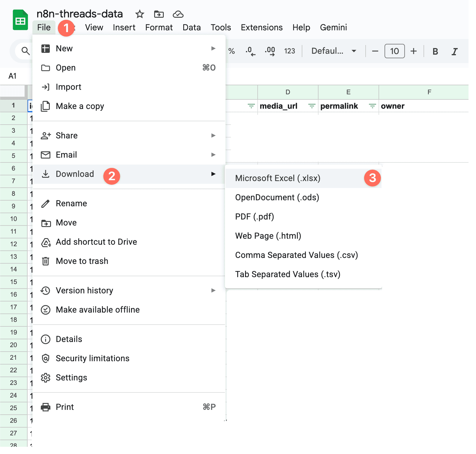Select column D header
Image resolution: width=476 pixels, height=454 pixels.
[288, 92]
